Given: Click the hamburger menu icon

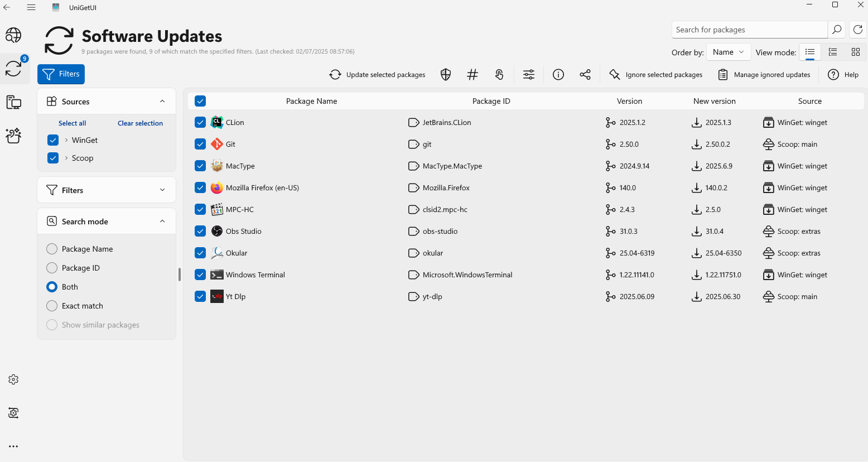Looking at the screenshot, I should [x=31, y=7].
